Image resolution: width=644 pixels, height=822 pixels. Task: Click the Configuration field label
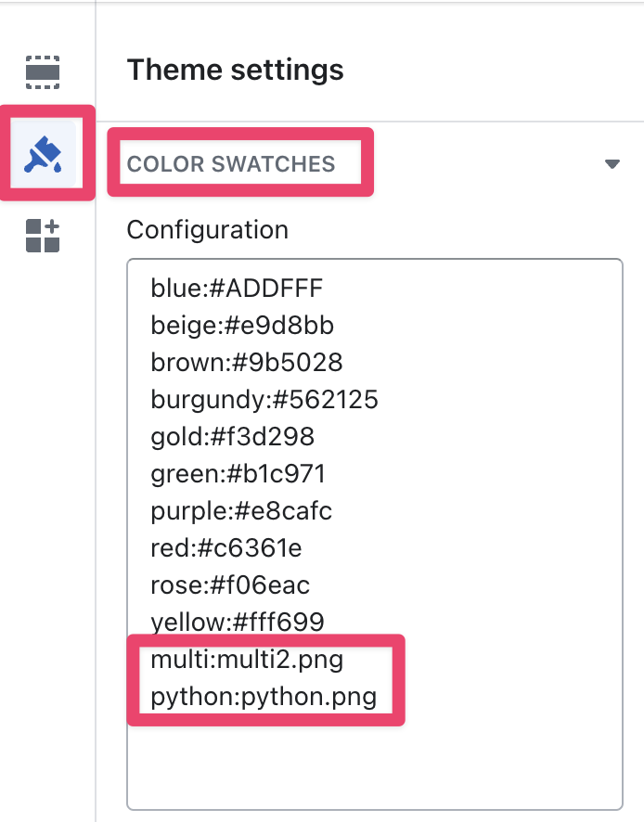tap(207, 229)
